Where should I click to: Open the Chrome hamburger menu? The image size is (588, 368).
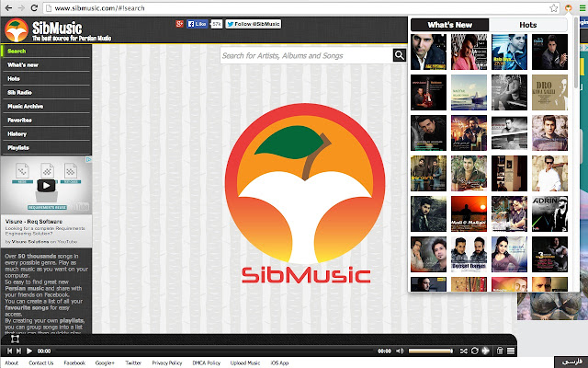coord(582,8)
